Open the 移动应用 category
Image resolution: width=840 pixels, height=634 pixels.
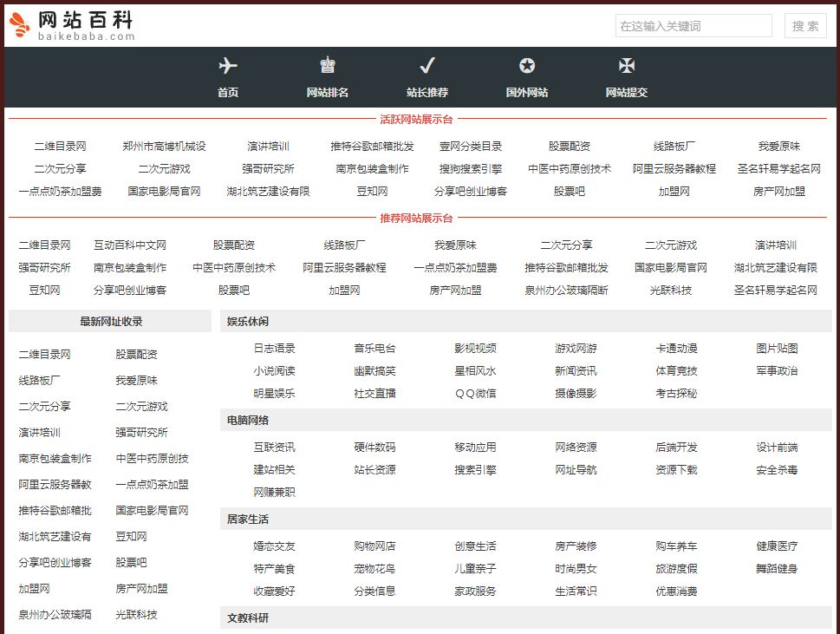click(475, 447)
